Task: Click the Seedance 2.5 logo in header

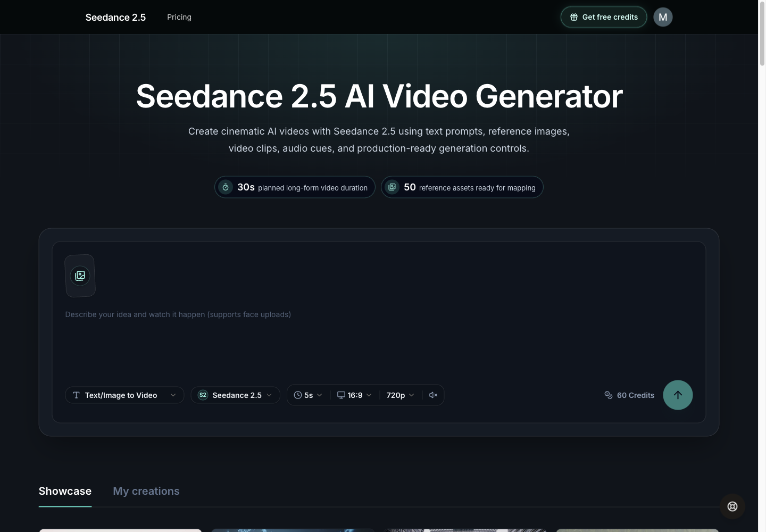Action: [115, 17]
